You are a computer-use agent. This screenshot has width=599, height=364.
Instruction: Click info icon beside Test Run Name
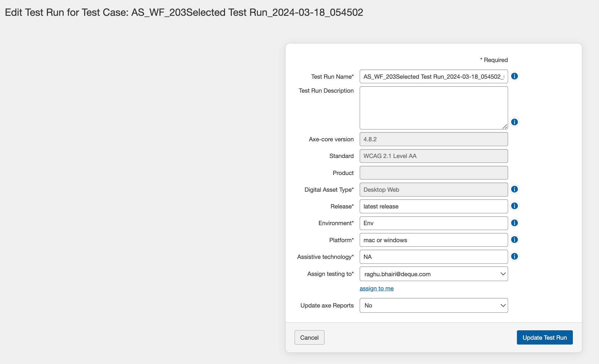pos(514,76)
